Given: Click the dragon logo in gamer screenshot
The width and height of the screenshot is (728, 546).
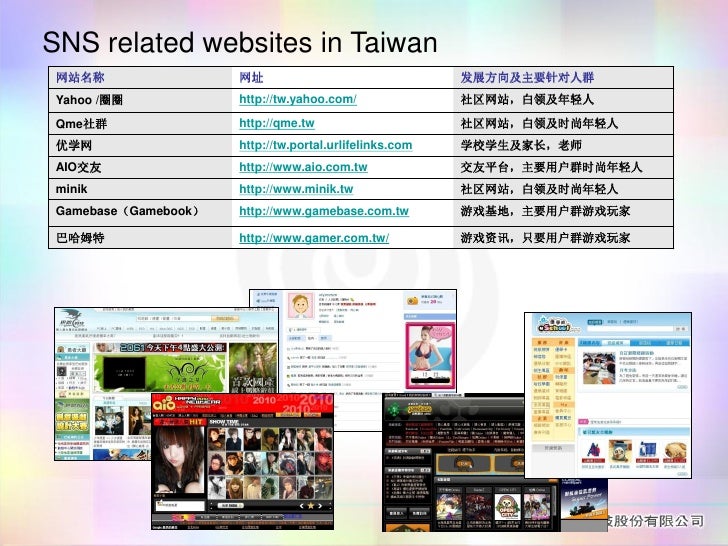Looking at the screenshot, I should [71, 318].
